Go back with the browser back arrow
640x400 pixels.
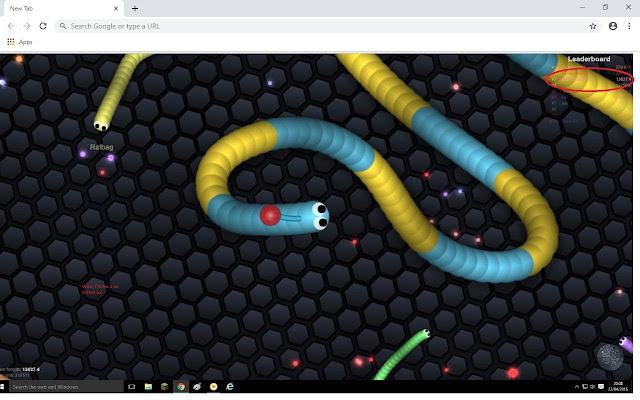click(x=11, y=26)
